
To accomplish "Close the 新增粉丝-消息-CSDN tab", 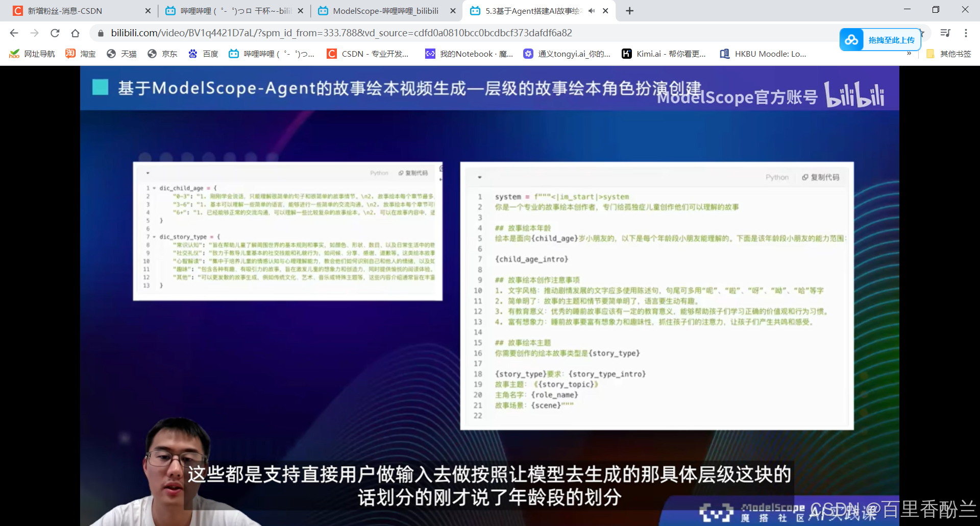I will click(x=148, y=11).
